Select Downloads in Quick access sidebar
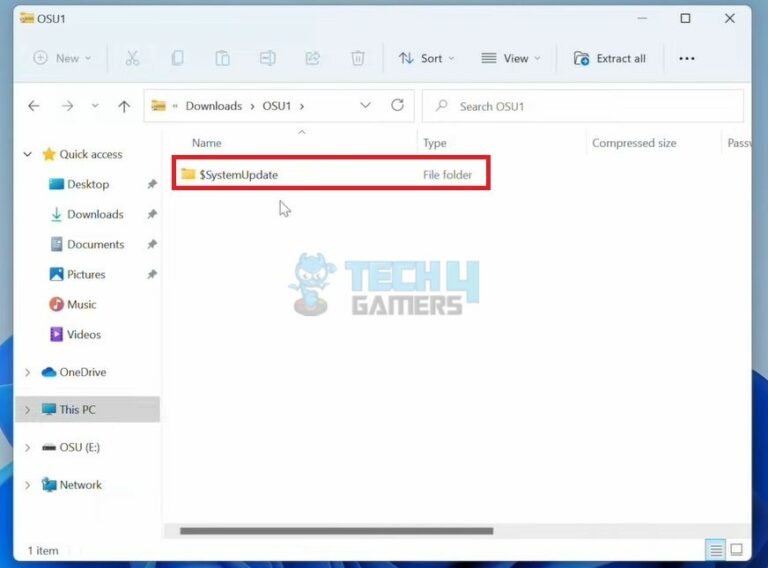Image resolution: width=768 pixels, height=568 pixels. [x=95, y=214]
